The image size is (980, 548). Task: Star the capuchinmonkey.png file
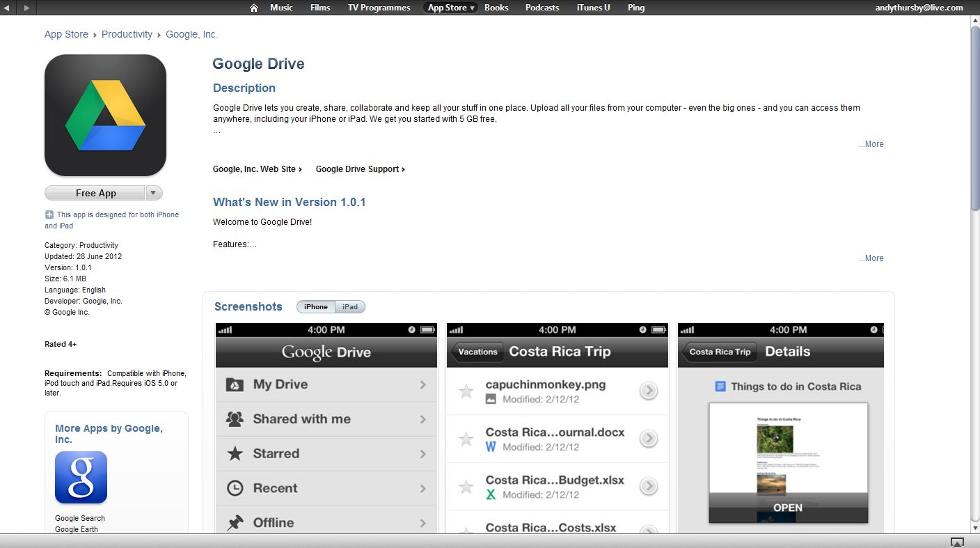466,391
